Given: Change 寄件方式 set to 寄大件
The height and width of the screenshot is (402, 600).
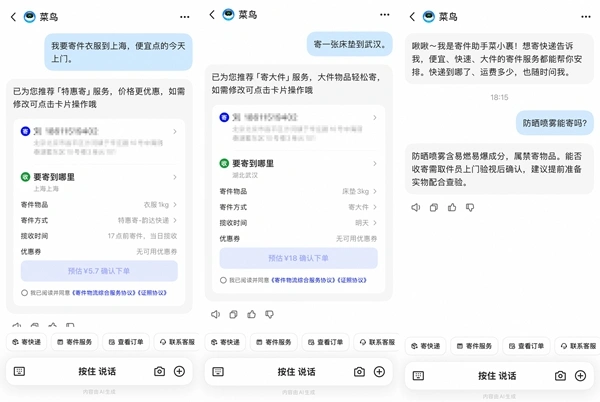Looking at the screenshot, I should 298,207.
